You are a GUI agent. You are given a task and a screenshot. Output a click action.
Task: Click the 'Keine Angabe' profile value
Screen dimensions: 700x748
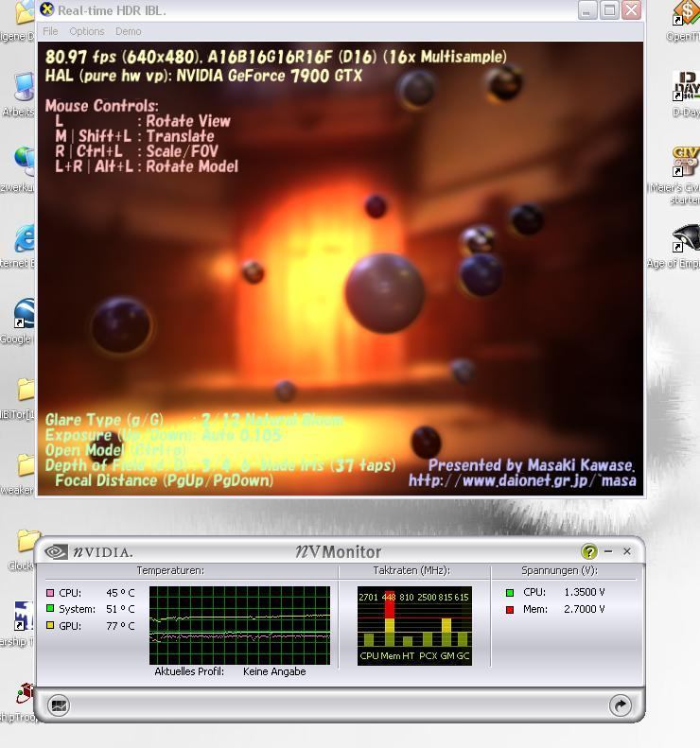point(274,671)
